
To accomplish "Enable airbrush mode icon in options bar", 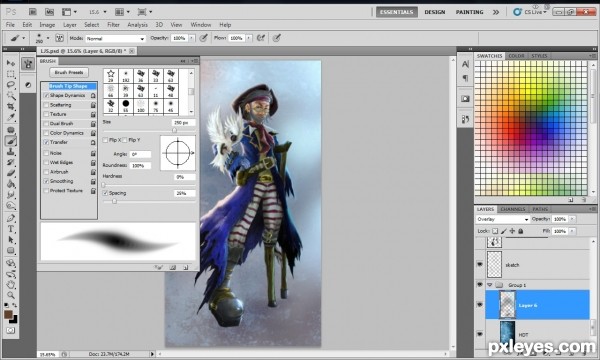I will (x=261, y=38).
